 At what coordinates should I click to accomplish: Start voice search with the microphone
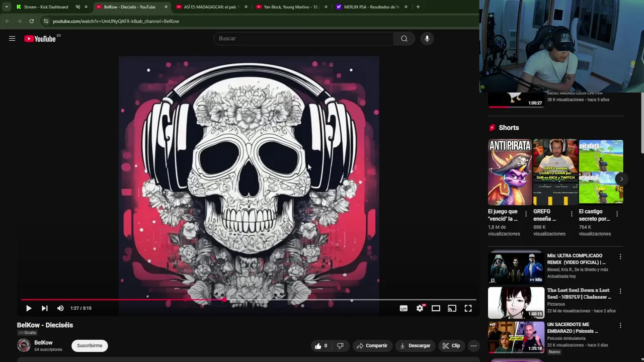[x=427, y=39]
